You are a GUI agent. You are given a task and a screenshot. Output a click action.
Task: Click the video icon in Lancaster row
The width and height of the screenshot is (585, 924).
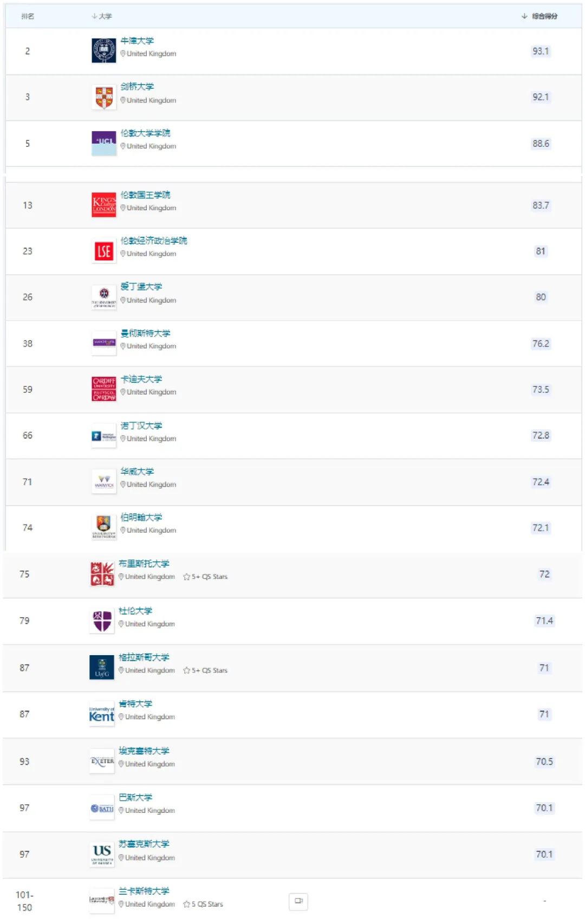point(298,901)
